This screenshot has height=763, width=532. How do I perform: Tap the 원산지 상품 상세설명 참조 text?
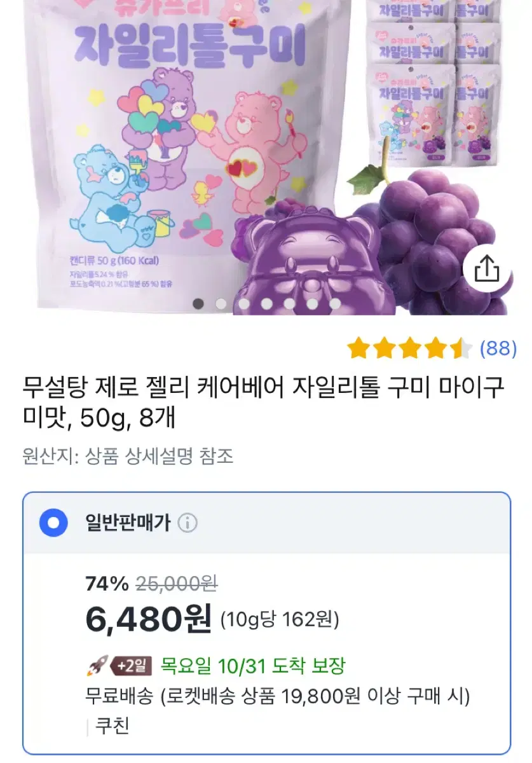coord(128,456)
